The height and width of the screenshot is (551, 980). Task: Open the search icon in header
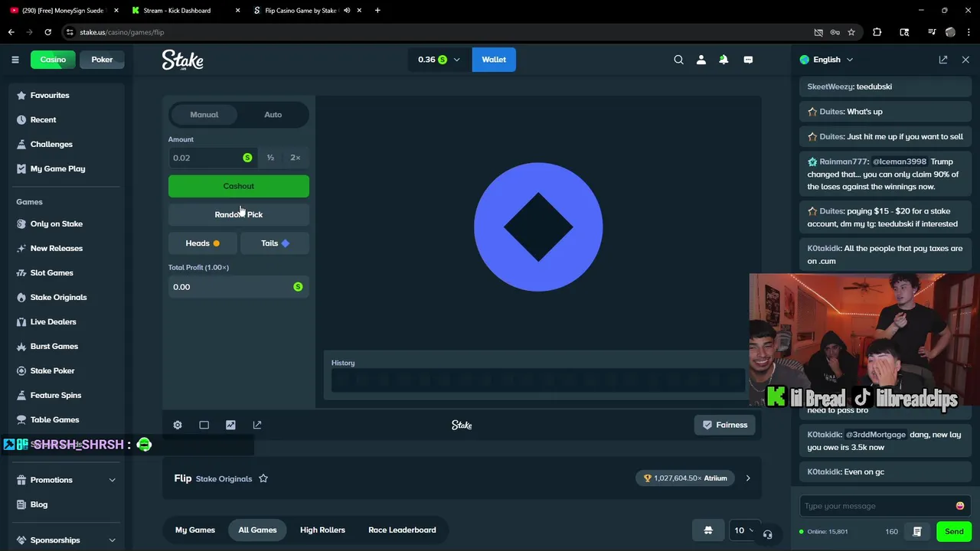pyautogui.click(x=678, y=60)
